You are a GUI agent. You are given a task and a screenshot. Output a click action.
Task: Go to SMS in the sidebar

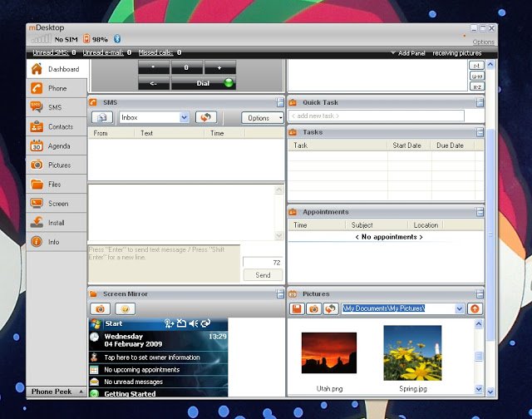(x=57, y=107)
